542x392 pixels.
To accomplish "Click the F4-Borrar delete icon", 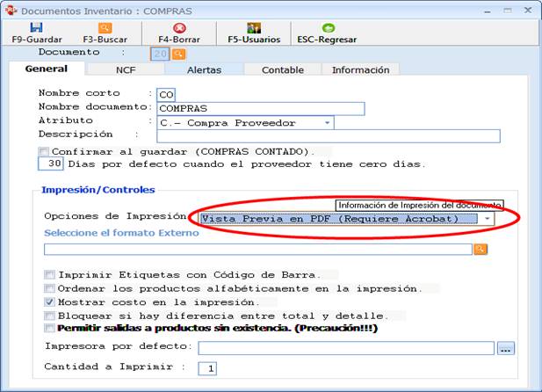I will click(x=179, y=28).
